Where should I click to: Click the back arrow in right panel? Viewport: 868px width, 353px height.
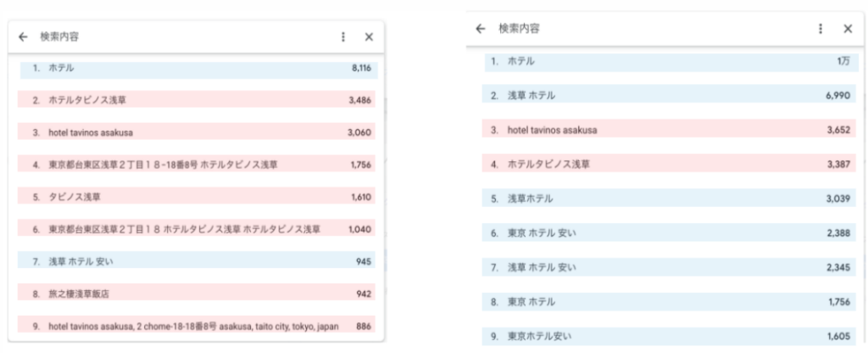tap(481, 29)
